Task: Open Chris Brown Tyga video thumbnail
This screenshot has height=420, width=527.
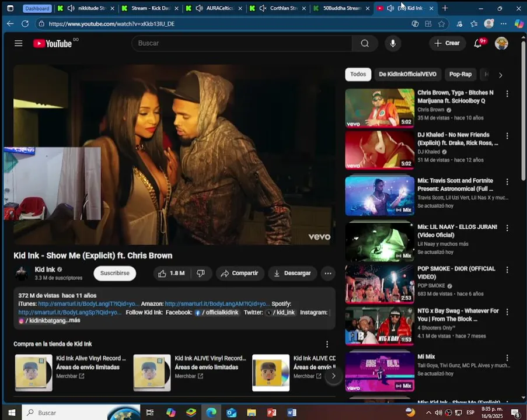Action: 379,108
